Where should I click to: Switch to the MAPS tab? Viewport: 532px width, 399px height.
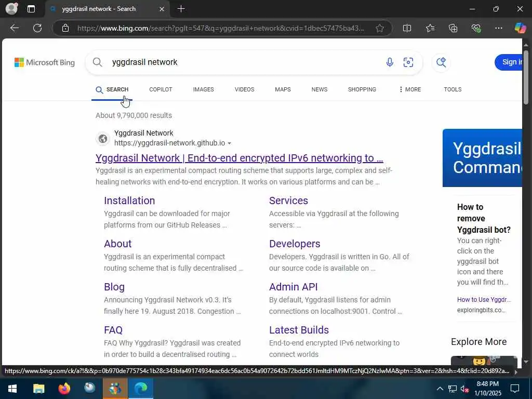[283, 89]
